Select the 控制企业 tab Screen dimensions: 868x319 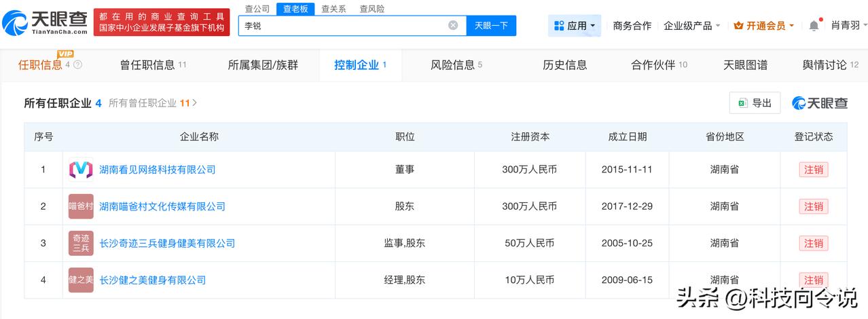click(360, 65)
